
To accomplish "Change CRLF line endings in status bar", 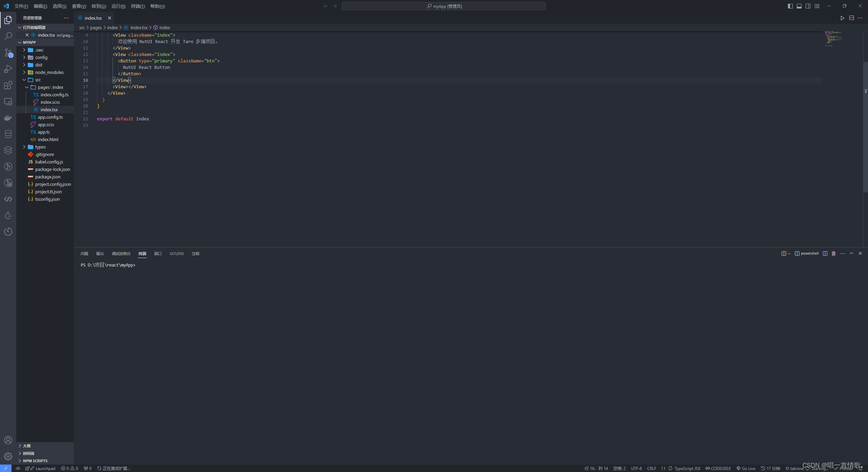I will click(652, 468).
